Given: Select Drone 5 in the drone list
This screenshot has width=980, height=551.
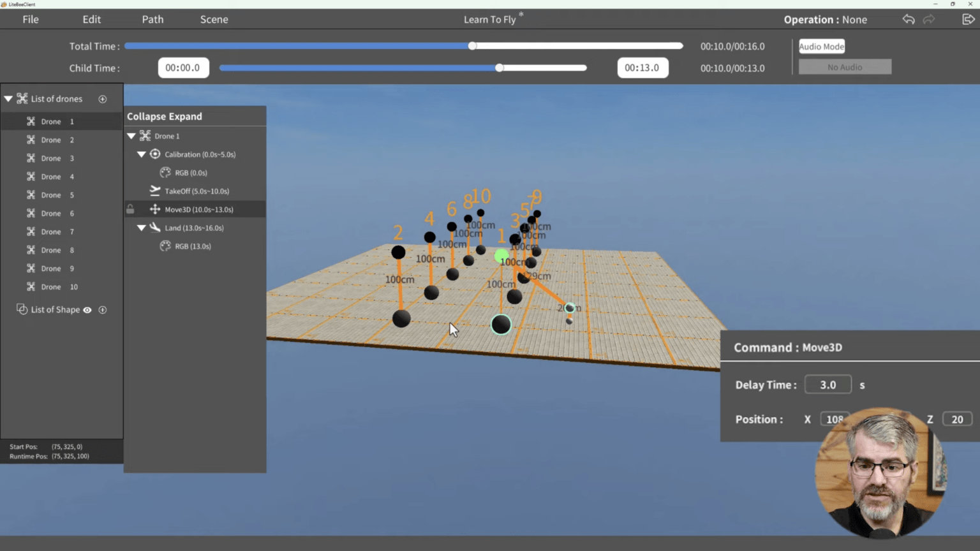Looking at the screenshot, I should 52,195.
